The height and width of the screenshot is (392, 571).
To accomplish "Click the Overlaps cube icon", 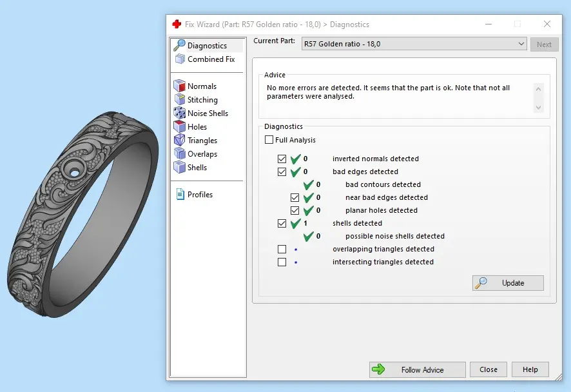I will coord(180,153).
